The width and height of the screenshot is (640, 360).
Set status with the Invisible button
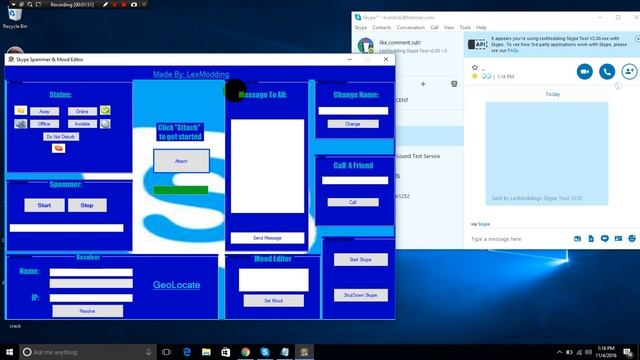pos(82,124)
